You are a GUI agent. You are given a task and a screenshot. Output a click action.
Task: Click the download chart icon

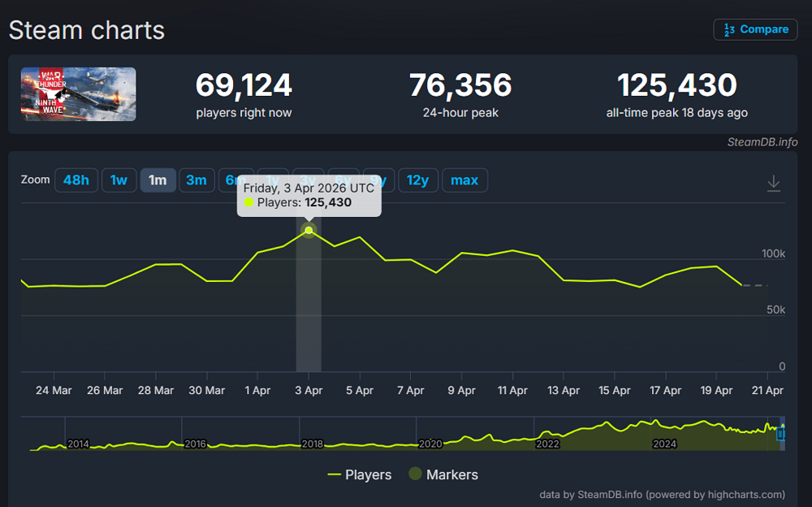coord(773,183)
